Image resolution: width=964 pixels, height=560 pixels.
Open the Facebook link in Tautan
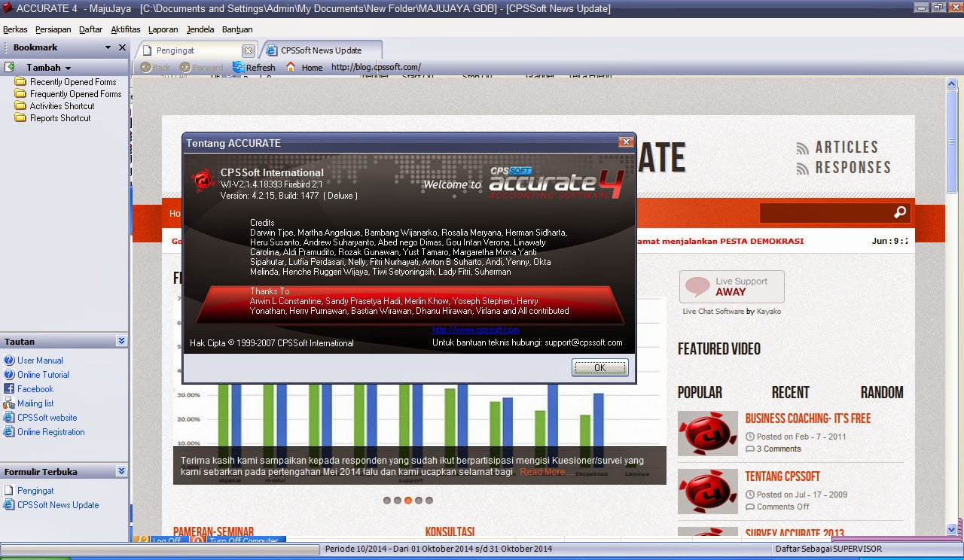pyautogui.click(x=35, y=389)
